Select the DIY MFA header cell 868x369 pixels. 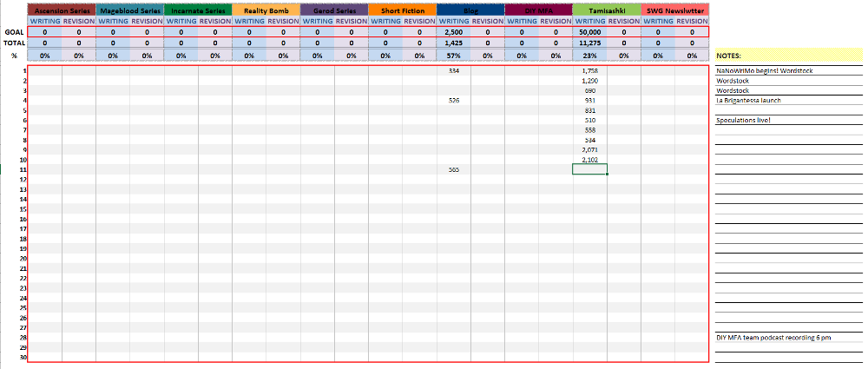click(538, 10)
